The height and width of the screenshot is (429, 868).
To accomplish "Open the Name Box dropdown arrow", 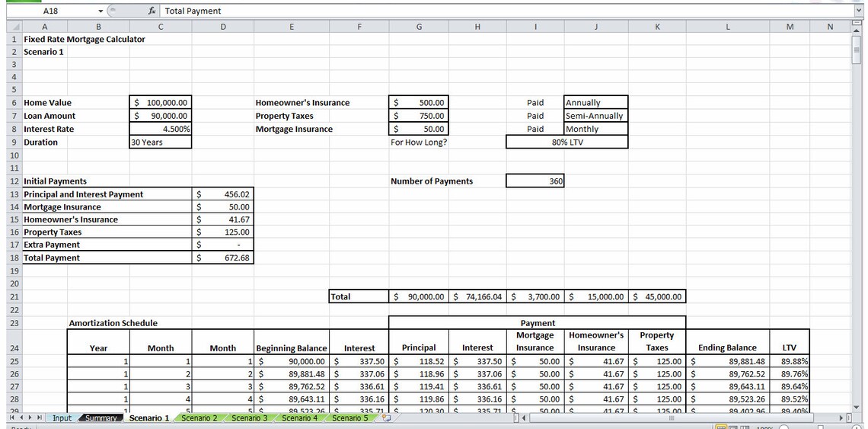I will point(101,11).
